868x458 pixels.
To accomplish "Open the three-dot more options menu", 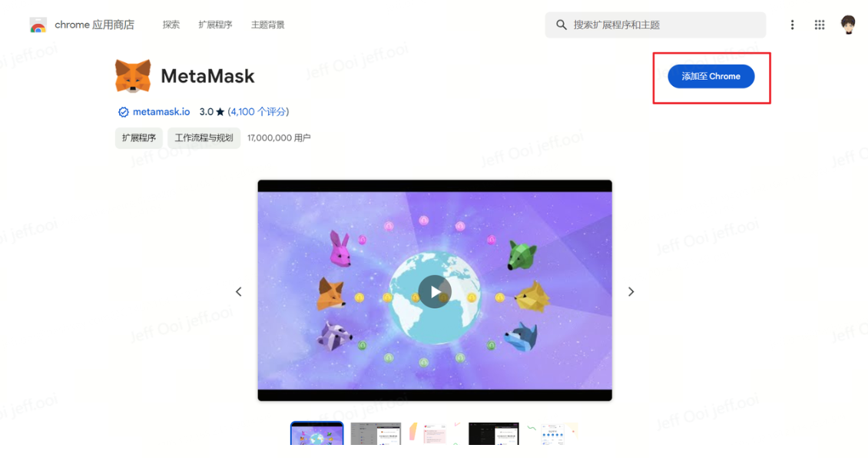I will [792, 25].
